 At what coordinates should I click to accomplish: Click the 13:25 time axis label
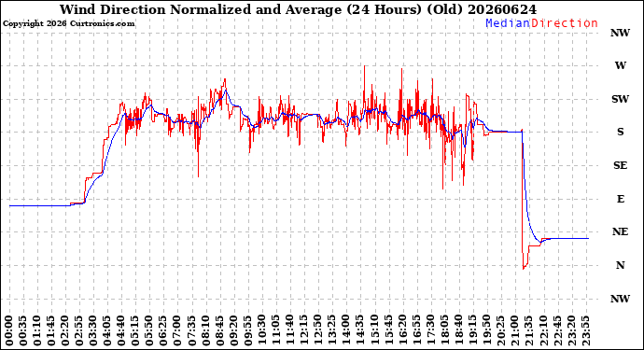coord(332,331)
